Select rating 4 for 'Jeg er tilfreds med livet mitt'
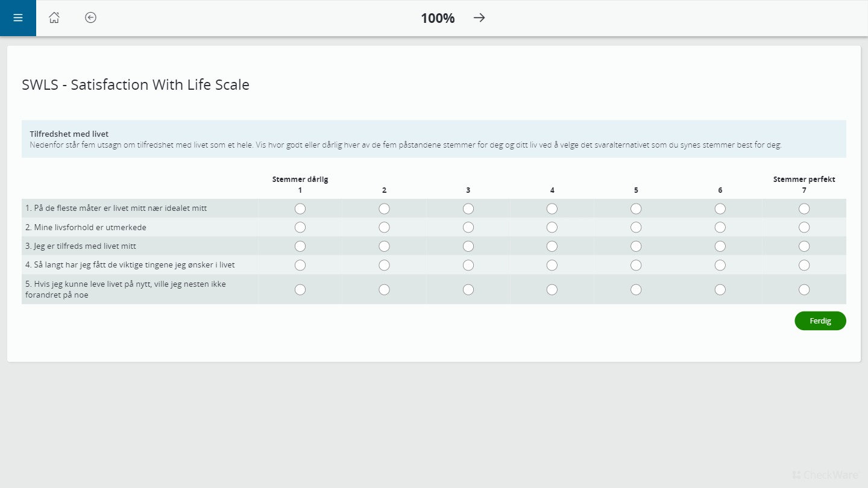 click(x=552, y=246)
